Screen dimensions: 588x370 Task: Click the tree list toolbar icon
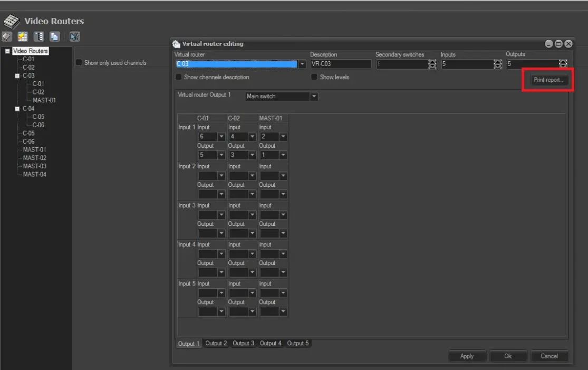pos(38,37)
